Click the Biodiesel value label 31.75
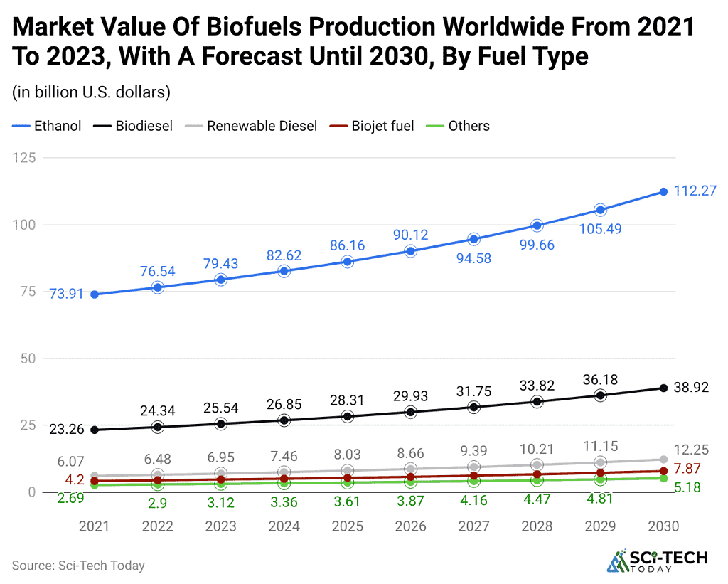The width and height of the screenshot is (728, 584). click(473, 391)
